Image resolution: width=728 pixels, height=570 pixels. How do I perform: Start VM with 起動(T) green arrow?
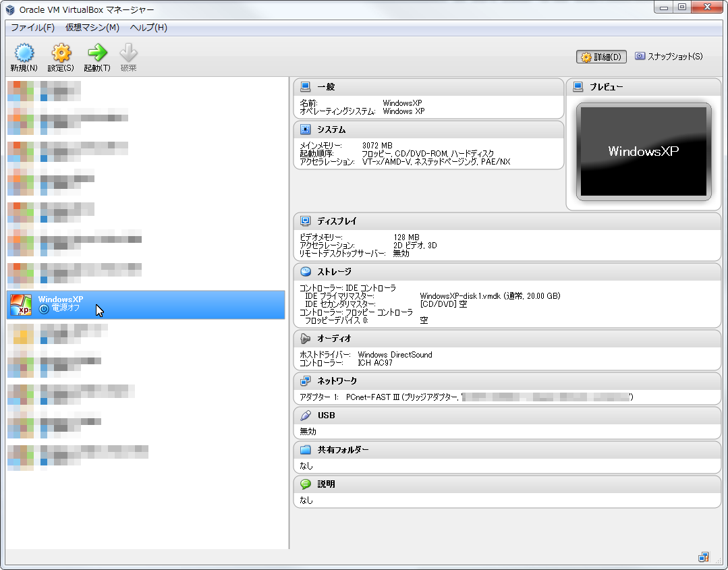(97, 53)
